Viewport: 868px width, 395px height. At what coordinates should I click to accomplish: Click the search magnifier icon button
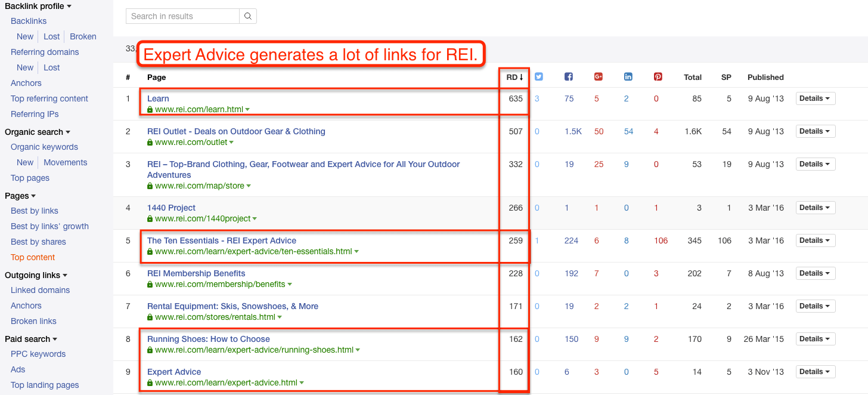pyautogui.click(x=248, y=16)
